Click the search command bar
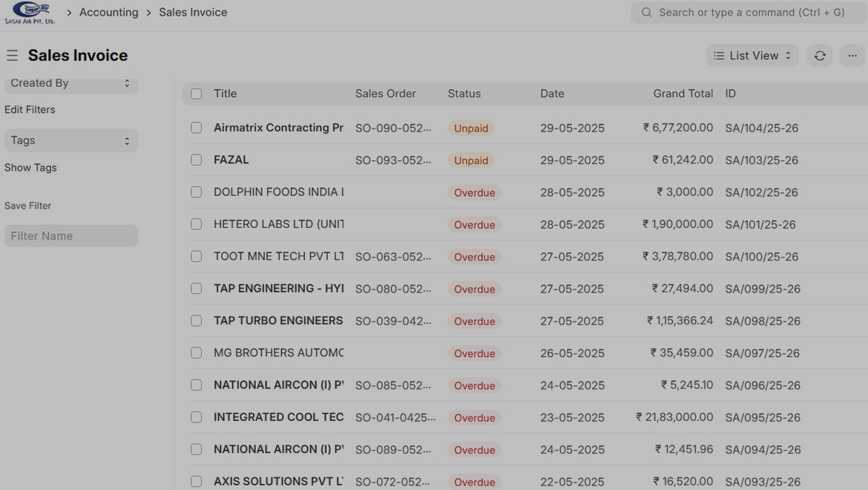Viewport: 868px width, 490px height. 751,13
